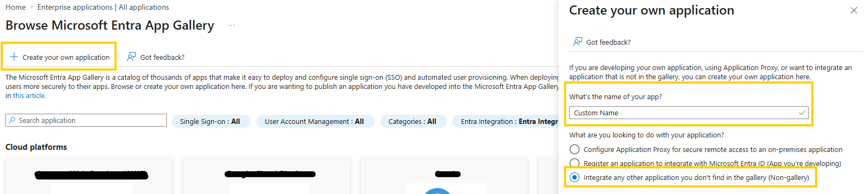Click the feedback person icon in gallery toolbar
The image size is (868, 194).
[x=131, y=57]
